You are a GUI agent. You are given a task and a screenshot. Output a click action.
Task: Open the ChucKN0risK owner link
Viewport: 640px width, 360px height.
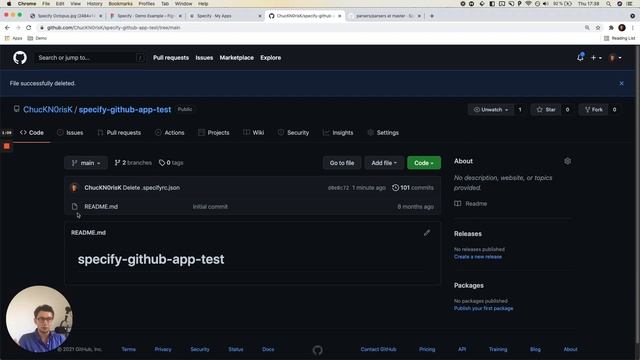pos(48,109)
